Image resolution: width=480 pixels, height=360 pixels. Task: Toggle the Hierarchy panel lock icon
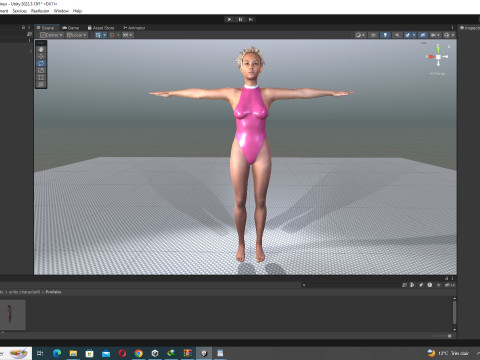pyautogui.click(x=23, y=28)
